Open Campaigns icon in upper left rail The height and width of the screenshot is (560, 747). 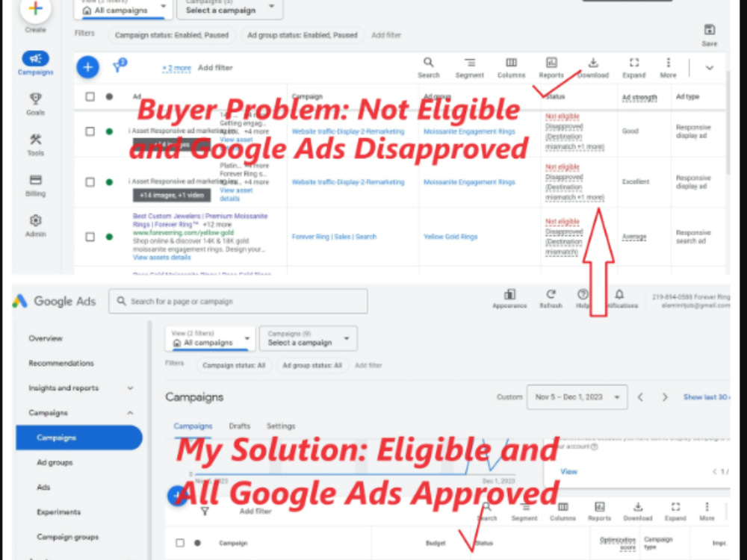pos(35,58)
